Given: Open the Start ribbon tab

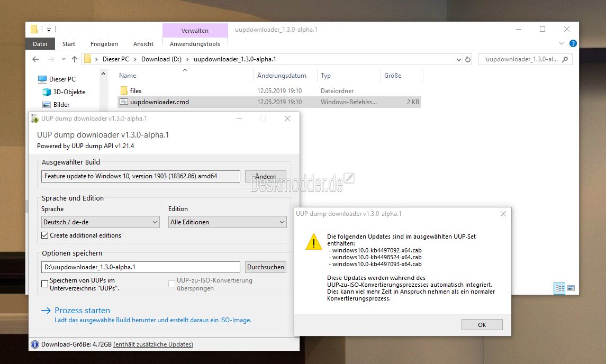Looking at the screenshot, I should point(69,44).
